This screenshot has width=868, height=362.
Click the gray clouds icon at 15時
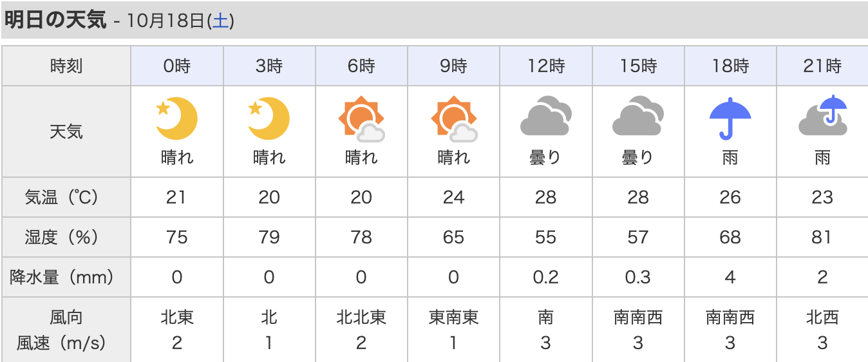637,116
